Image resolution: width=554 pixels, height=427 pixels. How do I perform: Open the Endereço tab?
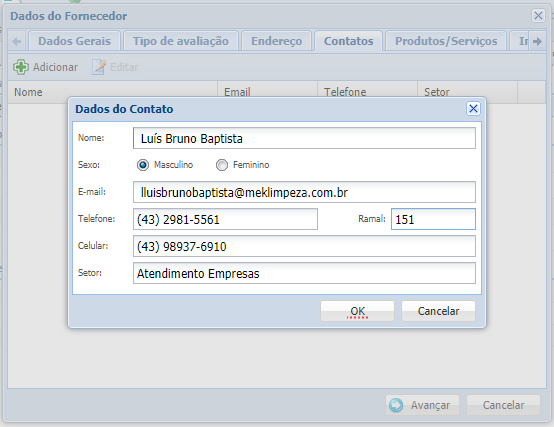[x=277, y=41]
